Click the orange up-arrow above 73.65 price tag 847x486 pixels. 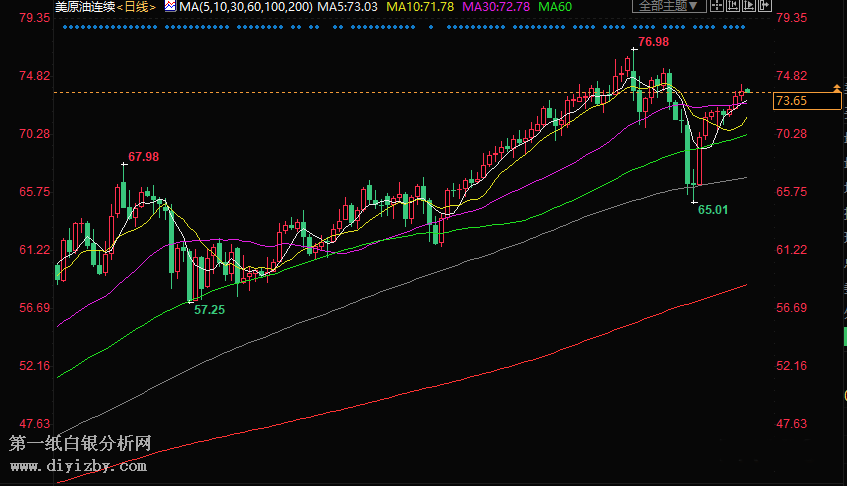click(836, 90)
